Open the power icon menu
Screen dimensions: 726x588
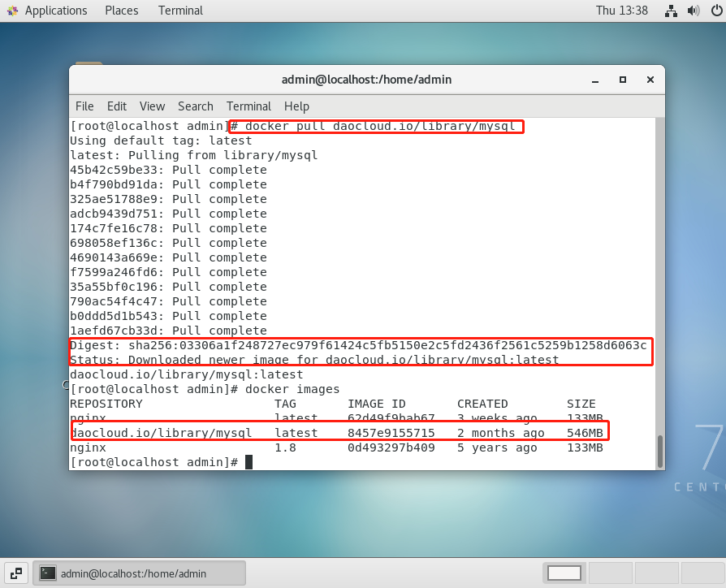[716, 11]
